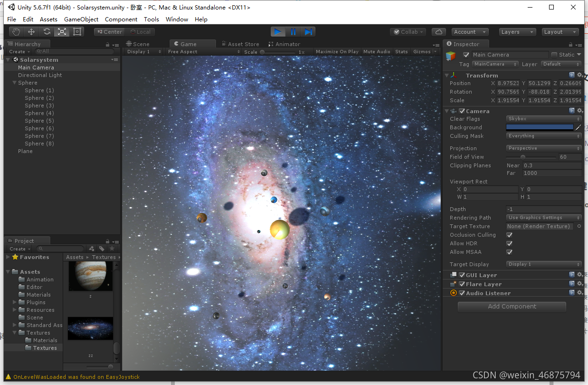
Task: Click the Add Component button
Action: [512, 307]
